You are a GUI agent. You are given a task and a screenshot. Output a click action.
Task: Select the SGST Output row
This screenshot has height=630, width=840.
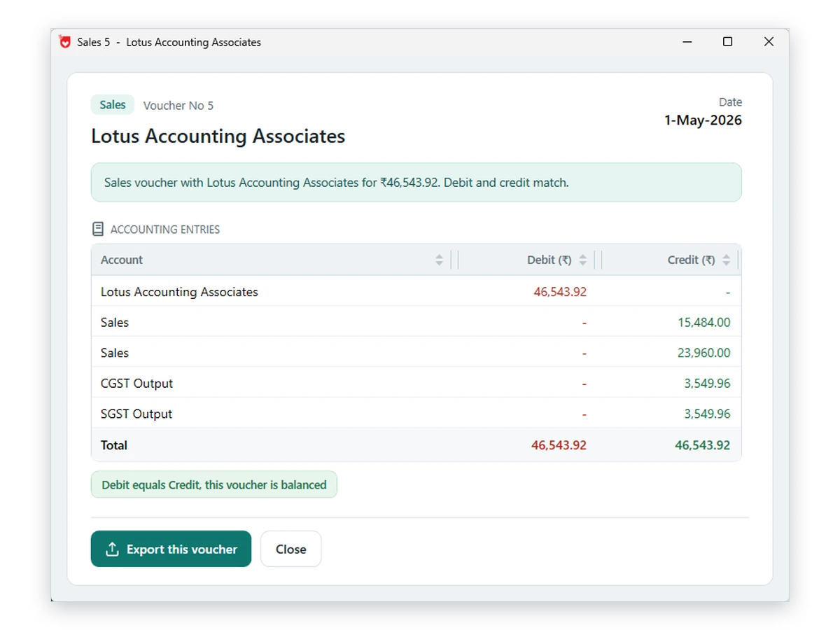pyautogui.click(x=416, y=414)
